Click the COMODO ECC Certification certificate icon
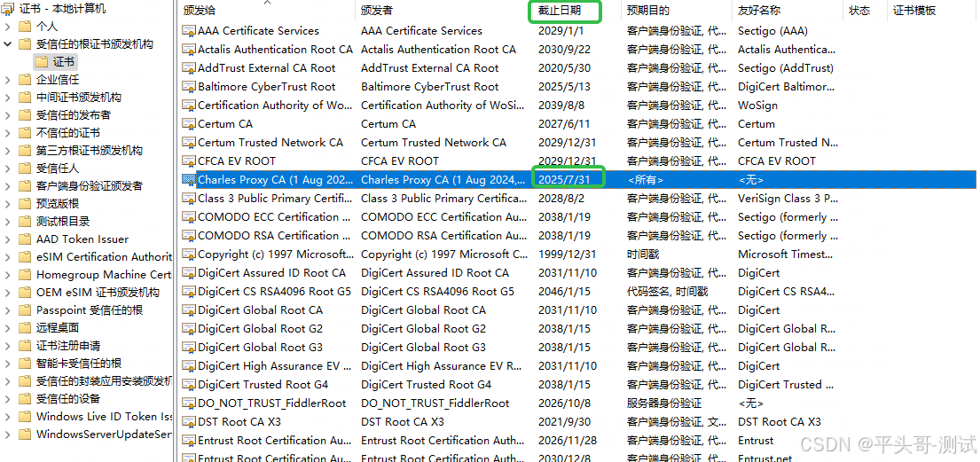This screenshot has height=462, width=980. pyautogui.click(x=189, y=217)
